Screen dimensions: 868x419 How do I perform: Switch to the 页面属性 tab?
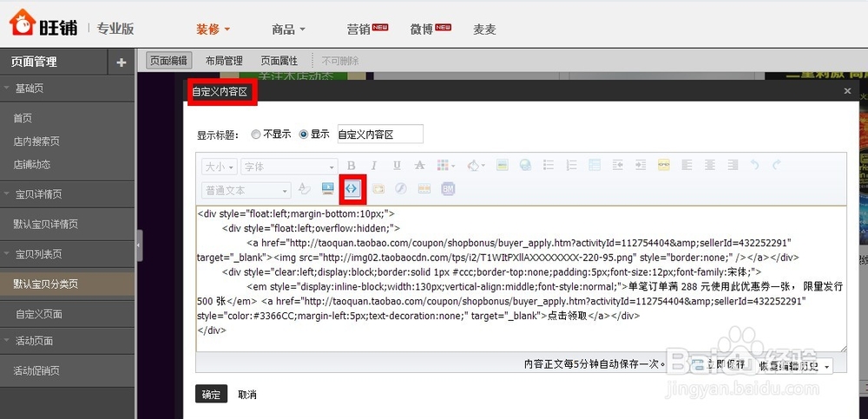[x=279, y=61]
